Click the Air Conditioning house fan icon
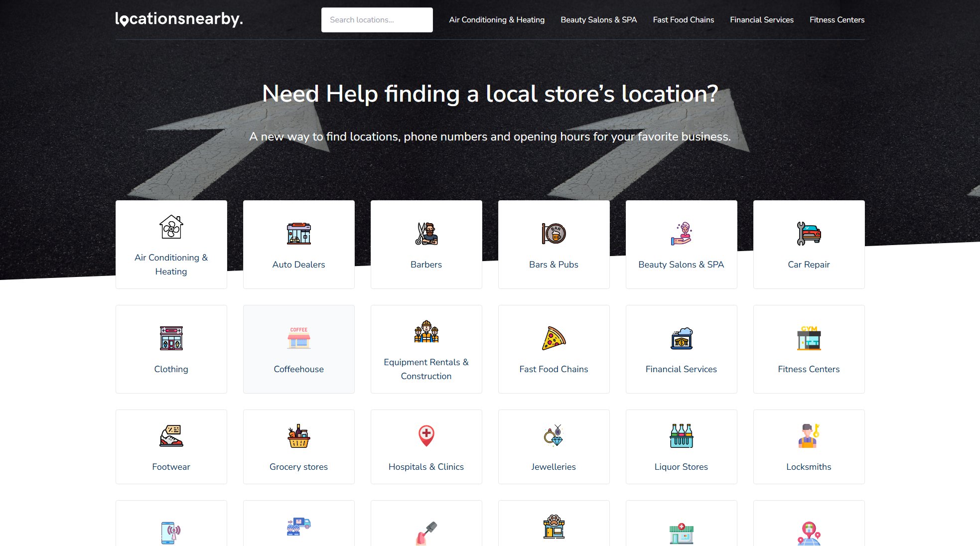 tap(171, 227)
